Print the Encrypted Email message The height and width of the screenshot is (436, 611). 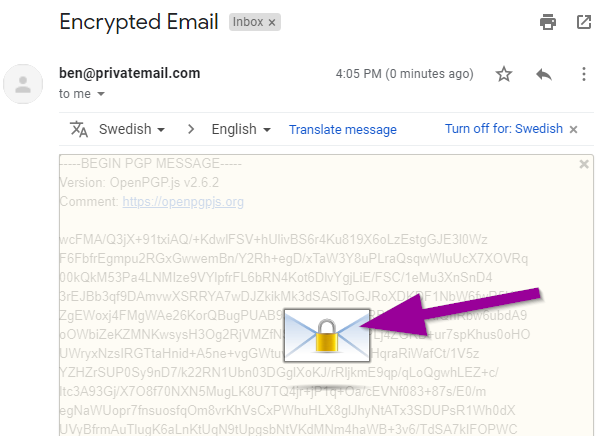(547, 22)
